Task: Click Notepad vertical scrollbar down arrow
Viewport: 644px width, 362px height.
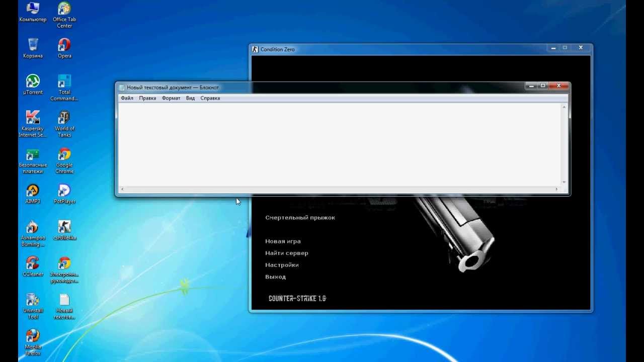Action: [x=564, y=182]
